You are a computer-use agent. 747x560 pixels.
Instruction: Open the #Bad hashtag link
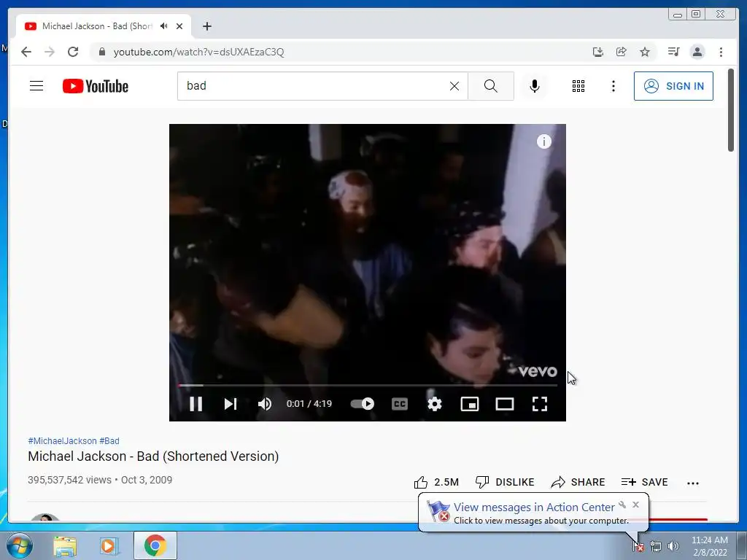point(109,441)
